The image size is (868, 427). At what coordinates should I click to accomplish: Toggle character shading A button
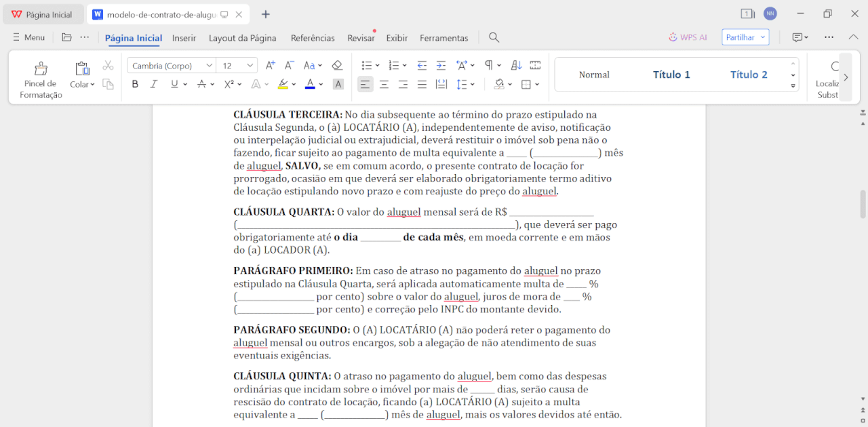click(x=338, y=84)
